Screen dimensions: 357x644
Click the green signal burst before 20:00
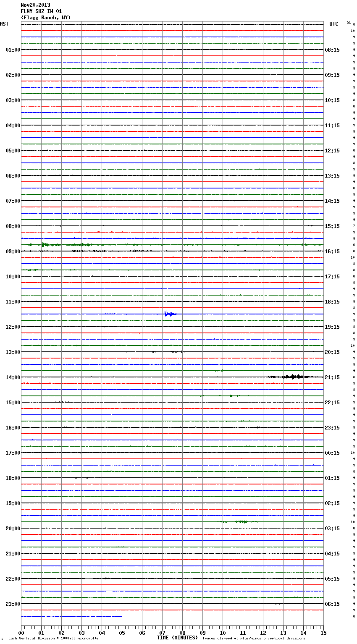click(x=241, y=521)
